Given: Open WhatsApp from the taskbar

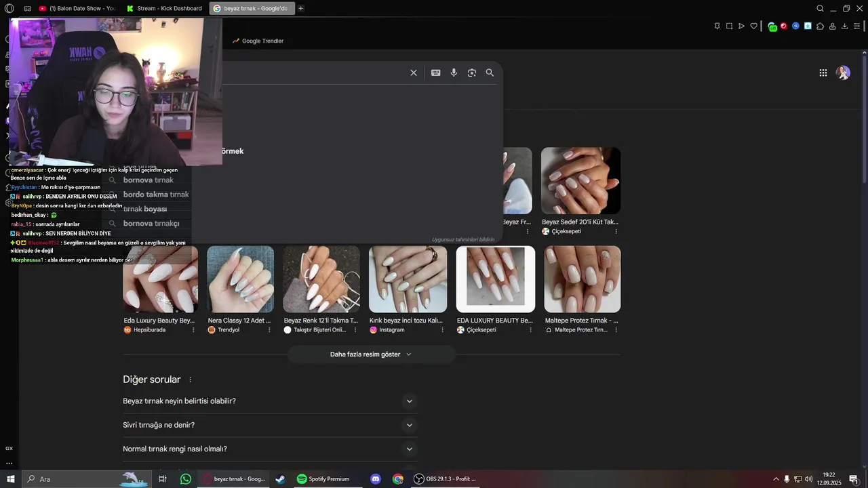Looking at the screenshot, I should pyautogui.click(x=186, y=479).
